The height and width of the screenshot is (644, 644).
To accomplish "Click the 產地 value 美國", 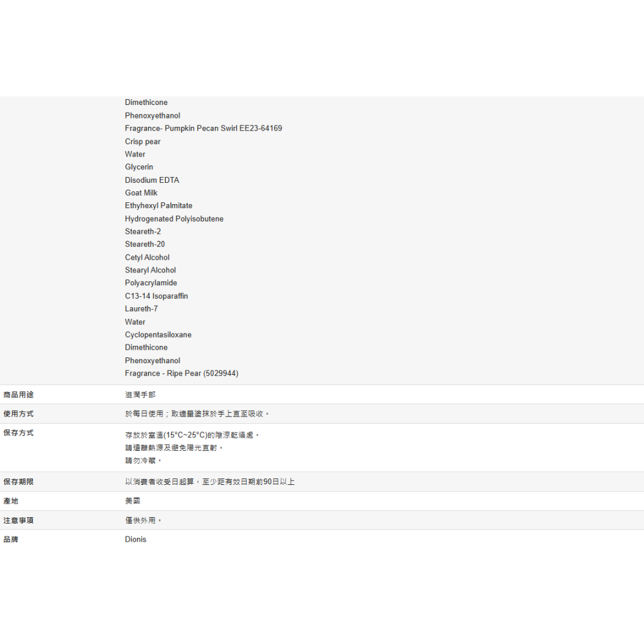I will pos(133,501).
